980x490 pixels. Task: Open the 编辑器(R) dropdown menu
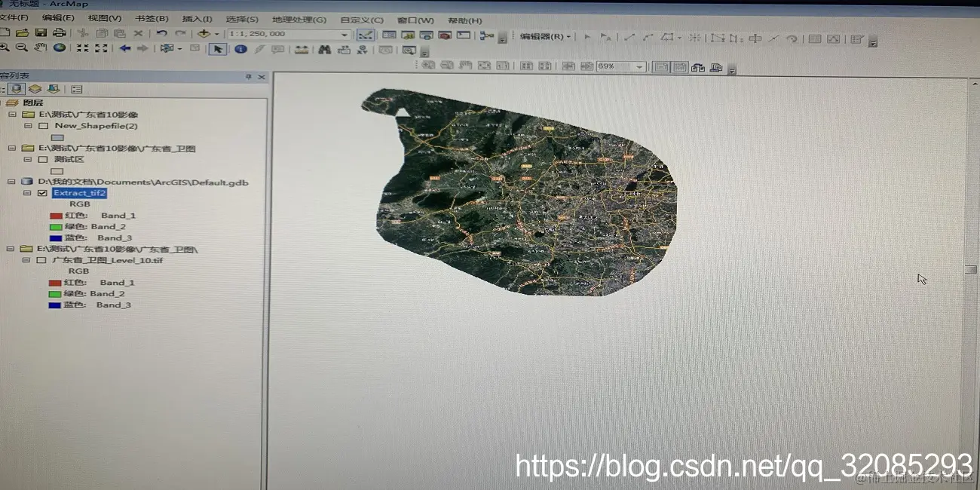point(547,36)
